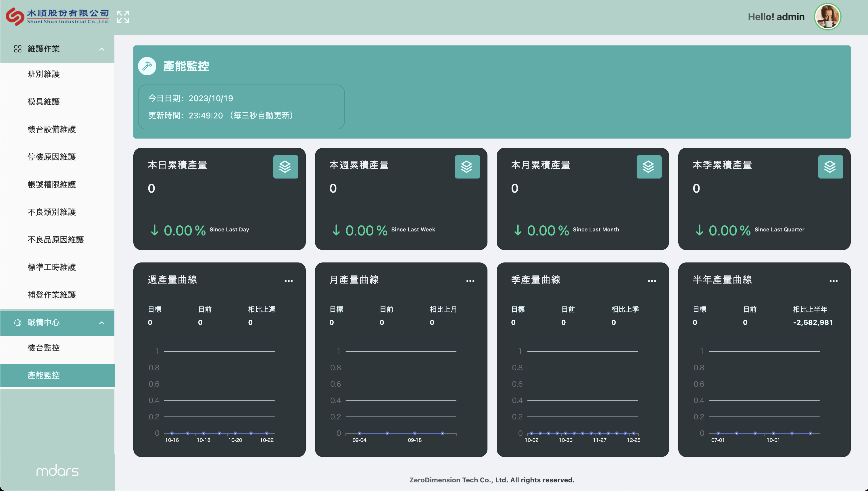Click the mdars logo at sidebar bottom
The height and width of the screenshot is (491, 868).
click(x=57, y=470)
